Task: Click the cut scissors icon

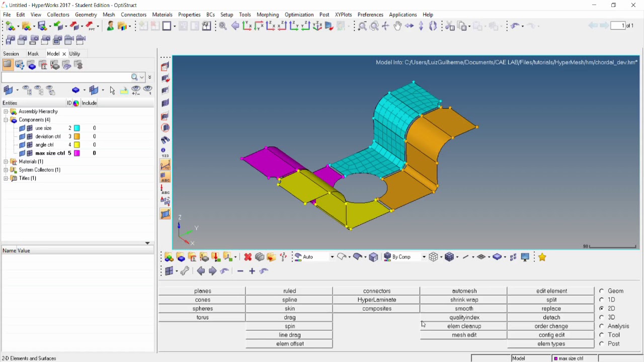Action: click(x=450, y=26)
